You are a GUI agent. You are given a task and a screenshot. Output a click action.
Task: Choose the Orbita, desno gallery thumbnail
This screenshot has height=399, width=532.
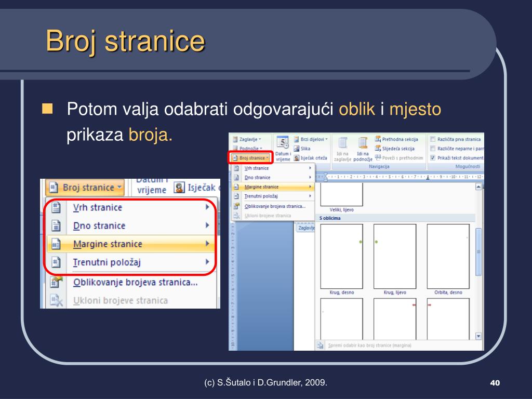click(448, 257)
